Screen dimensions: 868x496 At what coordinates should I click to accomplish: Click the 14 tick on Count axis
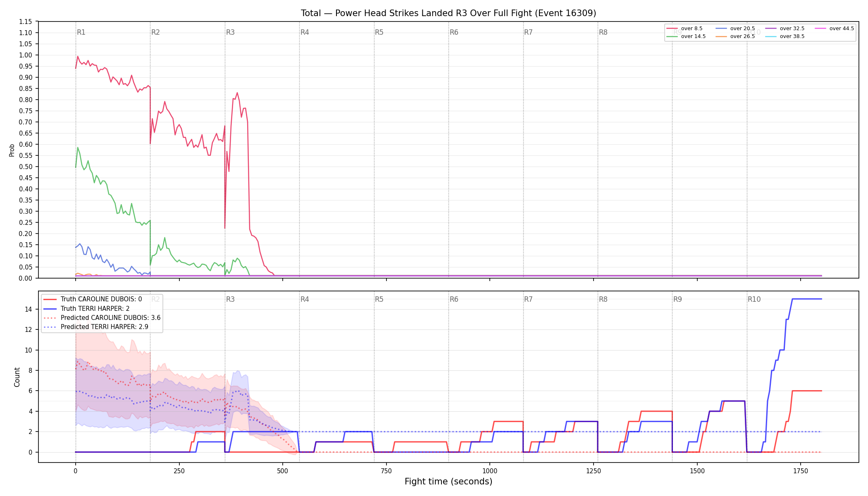pyautogui.click(x=28, y=309)
